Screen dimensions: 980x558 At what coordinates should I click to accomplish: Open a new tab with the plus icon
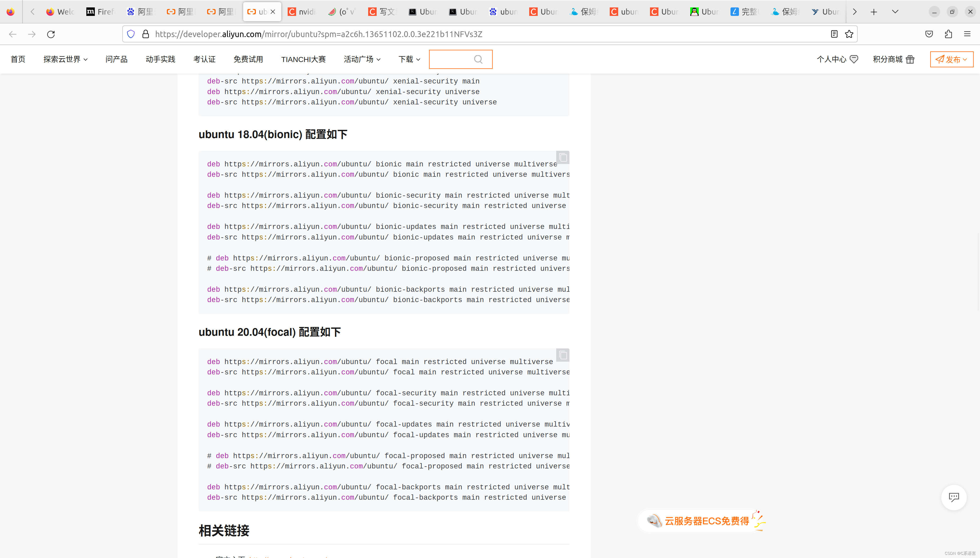click(x=874, y=12)
